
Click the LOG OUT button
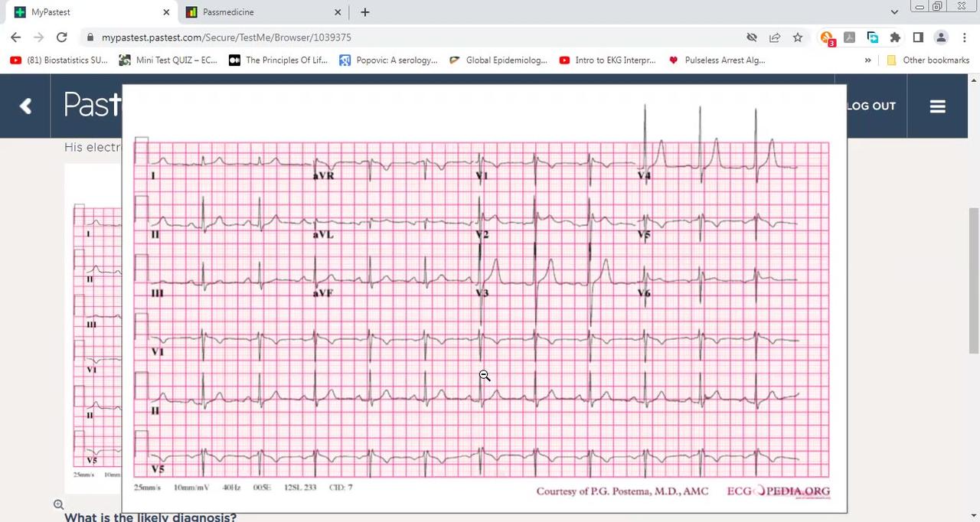click(x=871, y=106)
